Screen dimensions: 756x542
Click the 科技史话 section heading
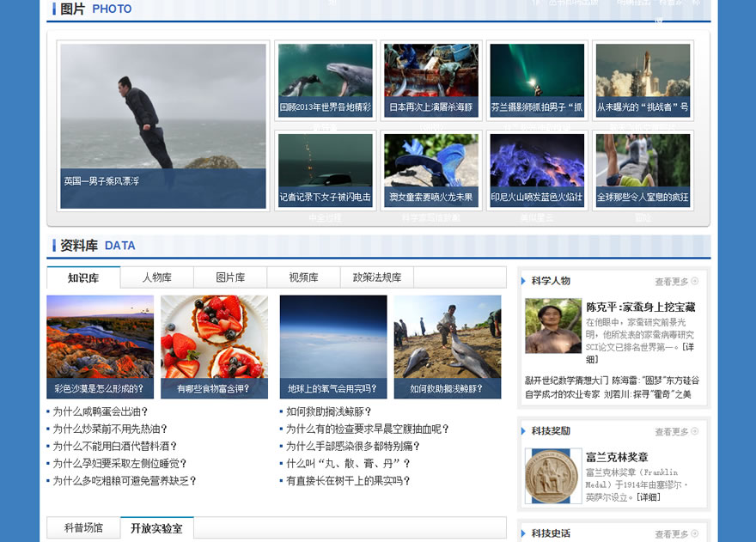click(551, 533)
